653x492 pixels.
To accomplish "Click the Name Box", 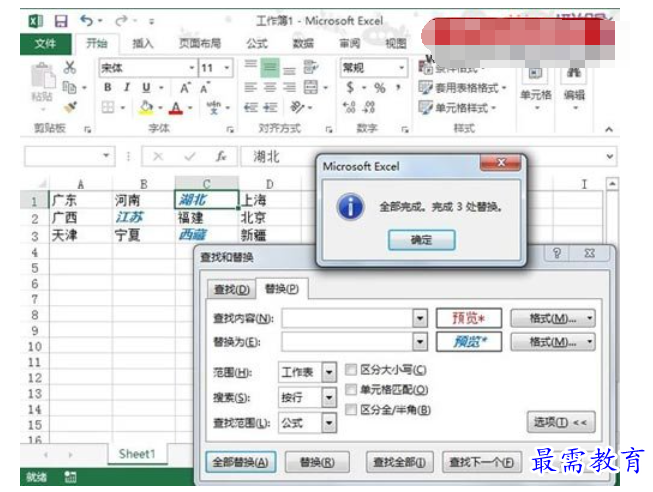I will click(x=69, y=157).
